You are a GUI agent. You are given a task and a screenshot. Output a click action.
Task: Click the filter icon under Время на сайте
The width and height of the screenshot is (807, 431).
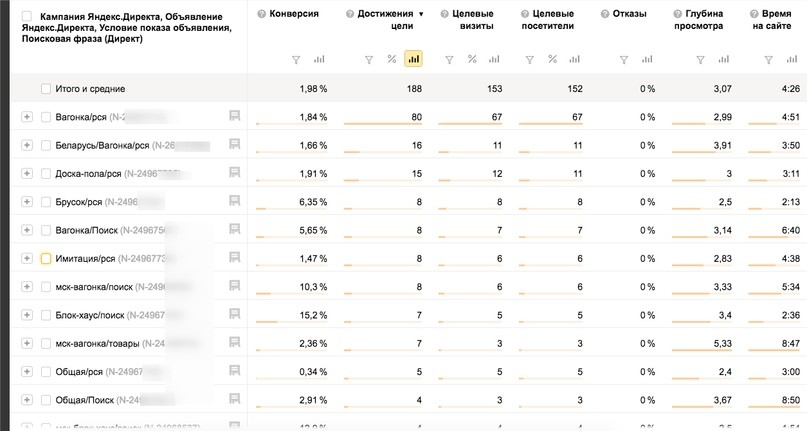768,60
